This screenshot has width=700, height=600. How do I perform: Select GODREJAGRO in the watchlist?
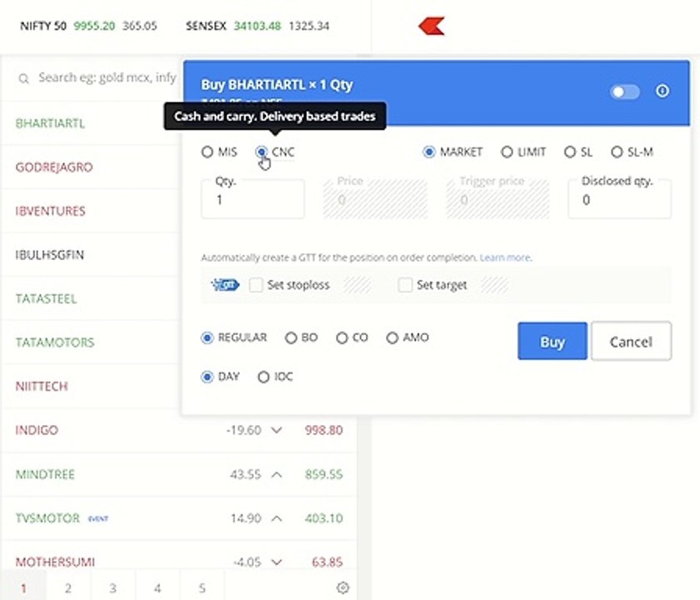click(54, 167)
